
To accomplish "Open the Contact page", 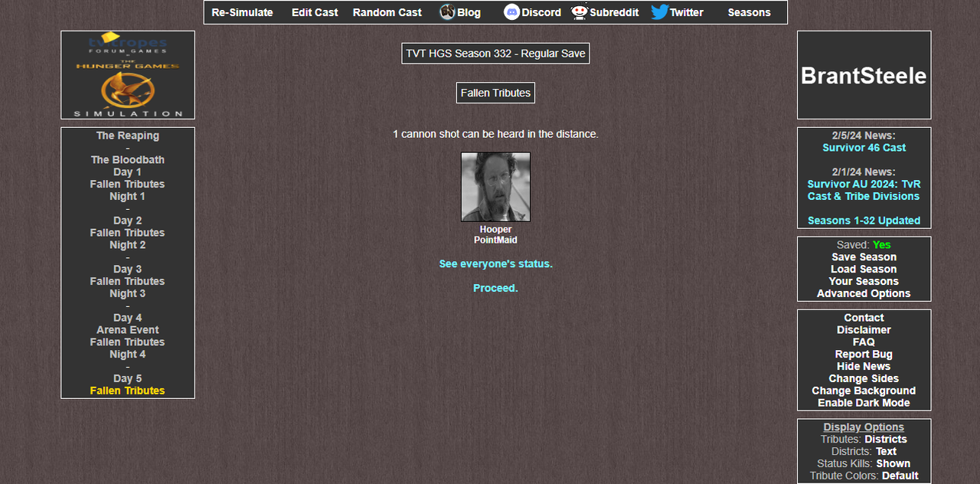I will click(864, 318).
